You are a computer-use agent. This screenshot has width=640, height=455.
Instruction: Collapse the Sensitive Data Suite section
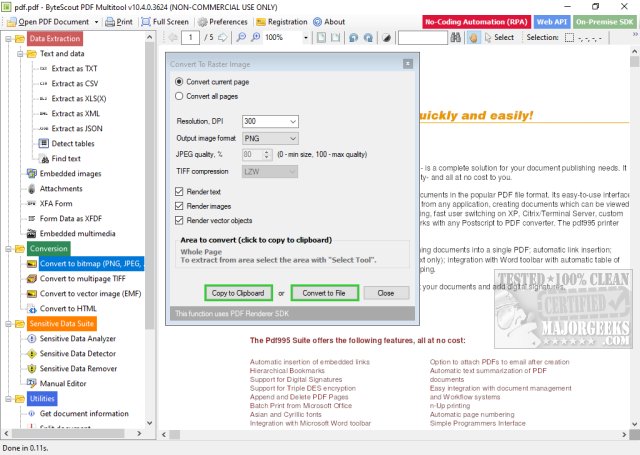click(8, 324)
